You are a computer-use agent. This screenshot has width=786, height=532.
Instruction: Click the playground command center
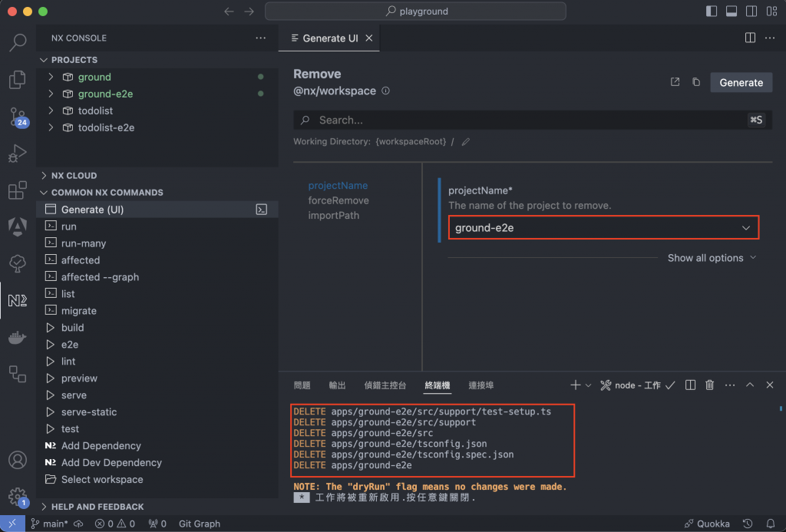click(x=415, y=11)
